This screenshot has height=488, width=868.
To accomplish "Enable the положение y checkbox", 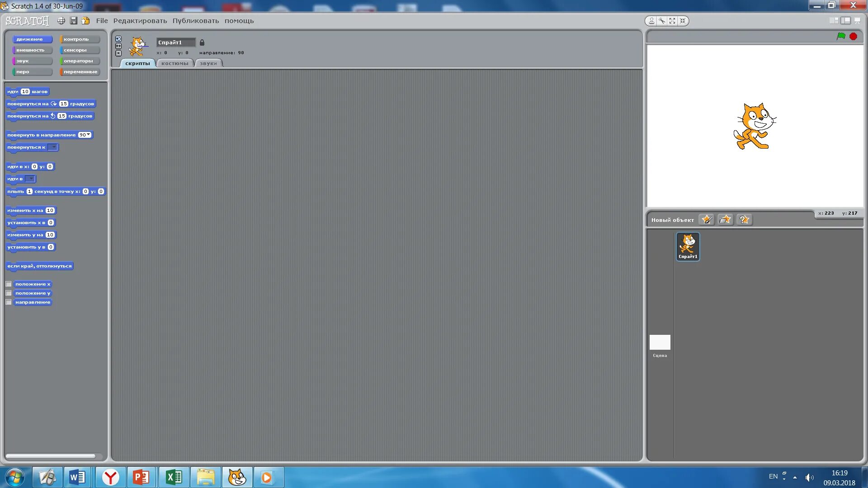I will click(9, 293).
